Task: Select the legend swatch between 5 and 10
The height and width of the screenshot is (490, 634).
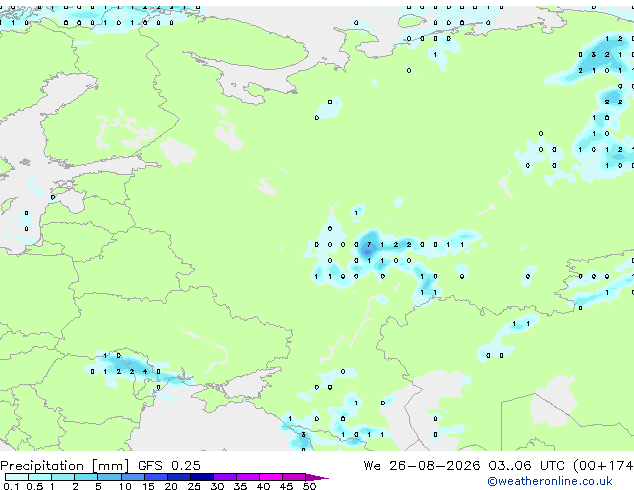Action: (110, 477)
